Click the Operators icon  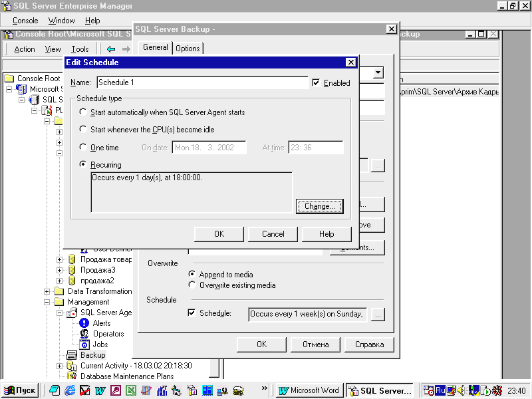(x=84, y=334)
